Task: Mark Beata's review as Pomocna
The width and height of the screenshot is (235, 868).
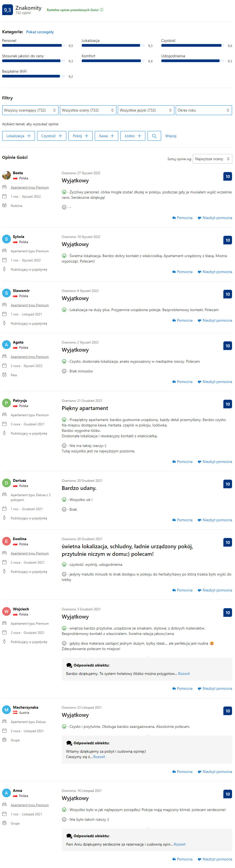Action: [x=182, y=218]
